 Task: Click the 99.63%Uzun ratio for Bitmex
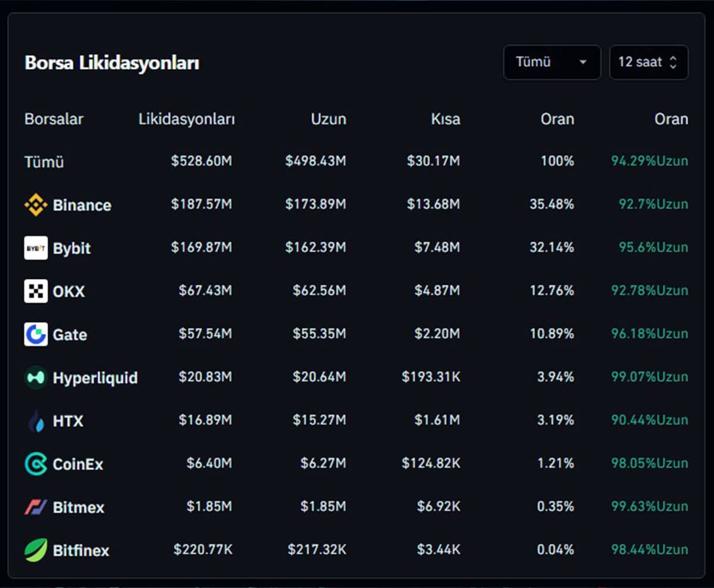(x=650, y=507)
